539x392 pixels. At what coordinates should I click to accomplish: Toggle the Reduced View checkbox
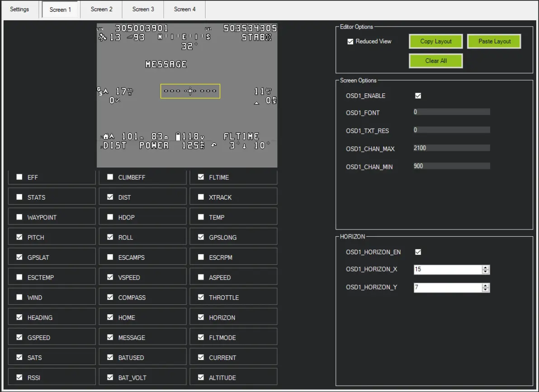point(350,42)
